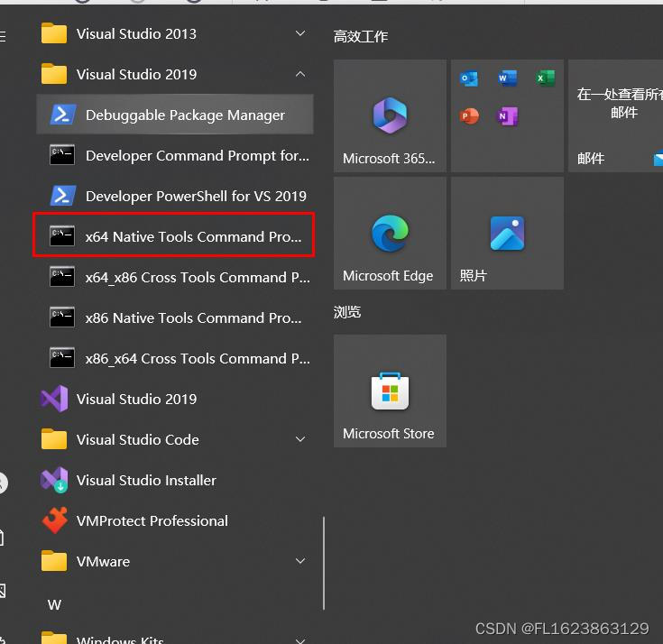The image size is (663, 644).
Task: Click the x86 Native Tools console icon
Action: tap(62, 317)
